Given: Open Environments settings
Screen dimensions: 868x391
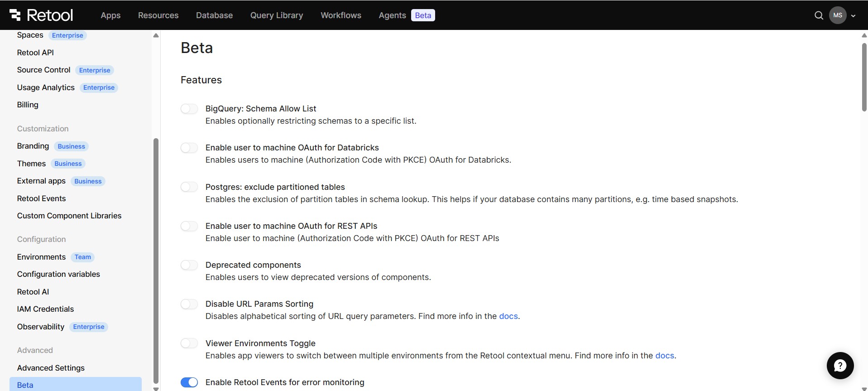Looking at the screenshot, I should (41, 257).
